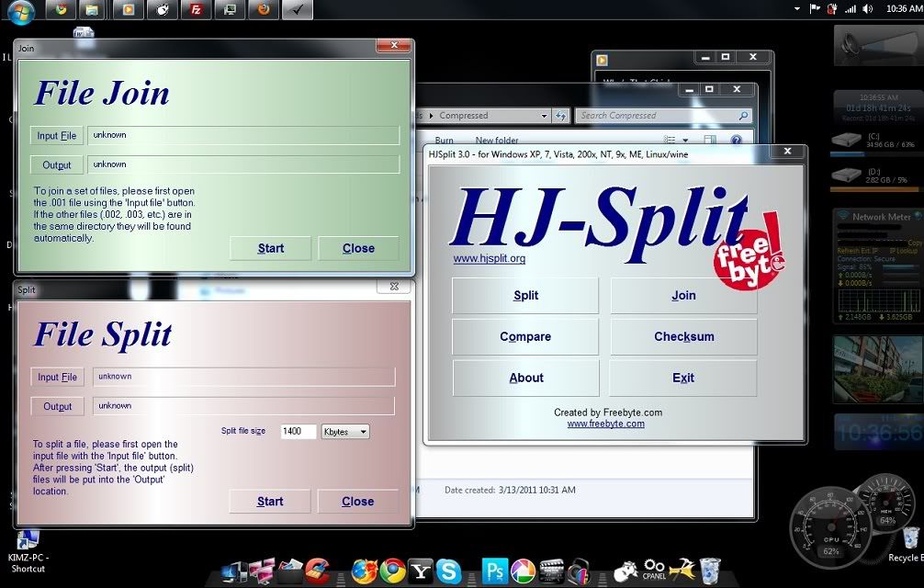The image size is (924, 588).
Task: Launch Picasa from the bottom dock
Action: [523, 571]
